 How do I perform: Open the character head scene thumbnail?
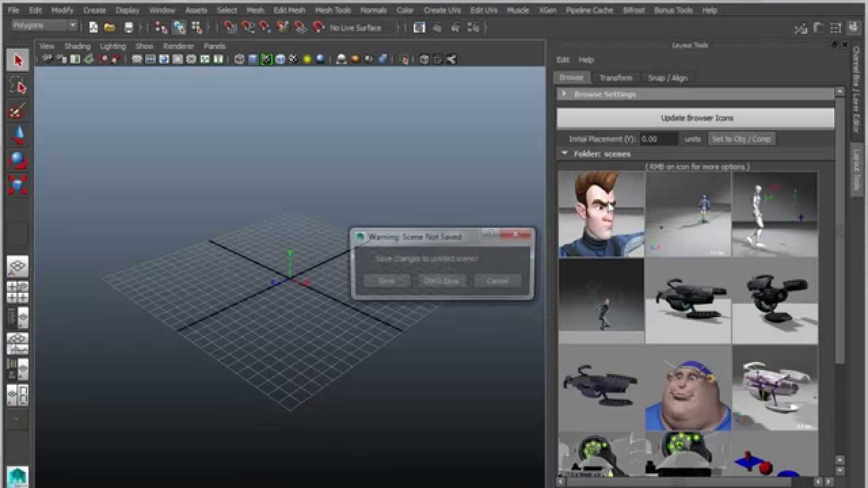(601, 214)
